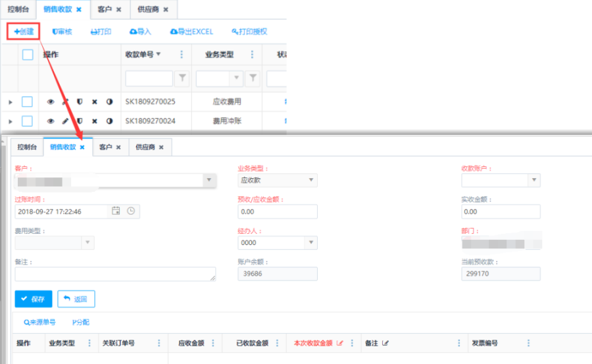Click the 导出EXCEL export button

click(191, 31)
